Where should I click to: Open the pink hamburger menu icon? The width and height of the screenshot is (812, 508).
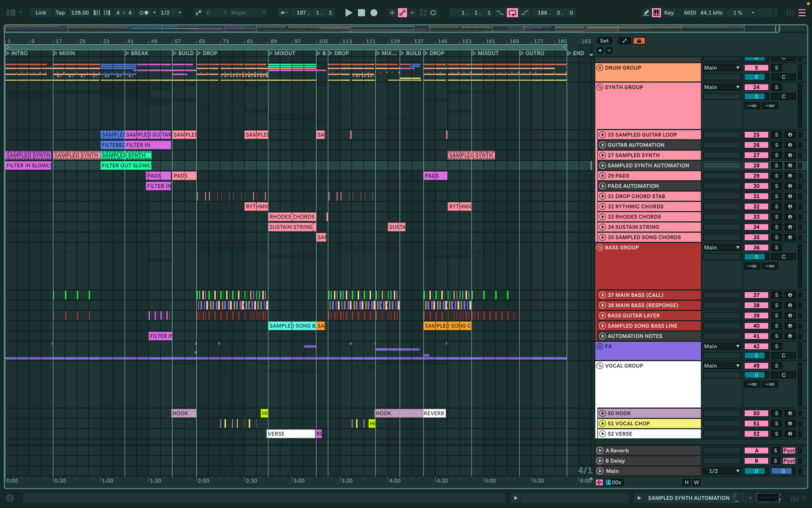pyautogui.click(x=802, y=13)
